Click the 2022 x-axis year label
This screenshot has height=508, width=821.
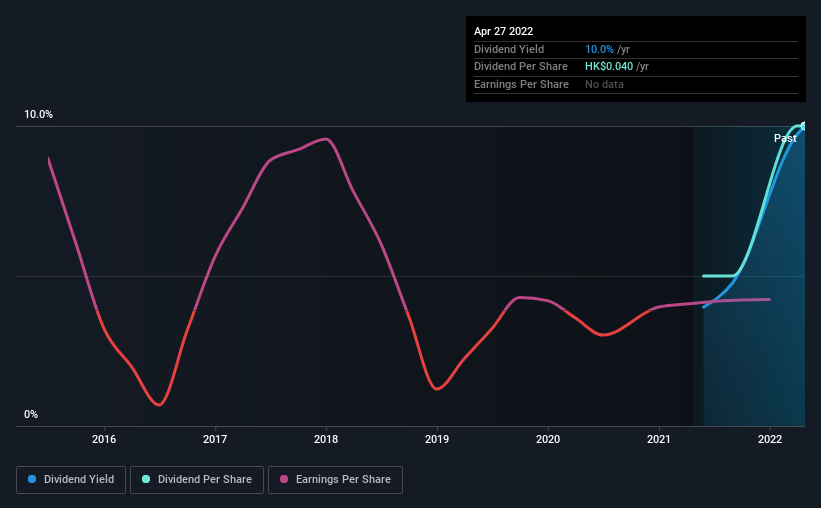pyautogui.click(x=770, y=439)
